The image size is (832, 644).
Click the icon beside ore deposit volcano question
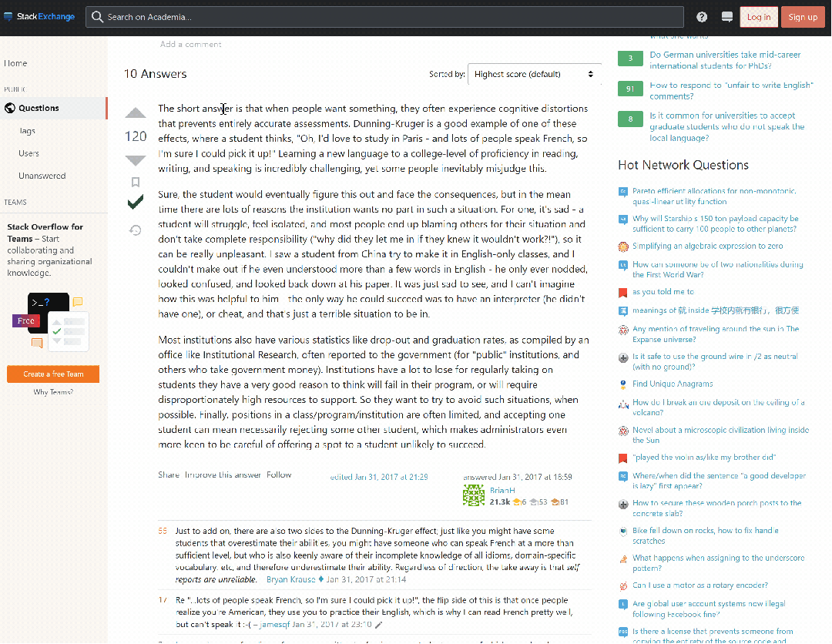click(x=623, y=404)
